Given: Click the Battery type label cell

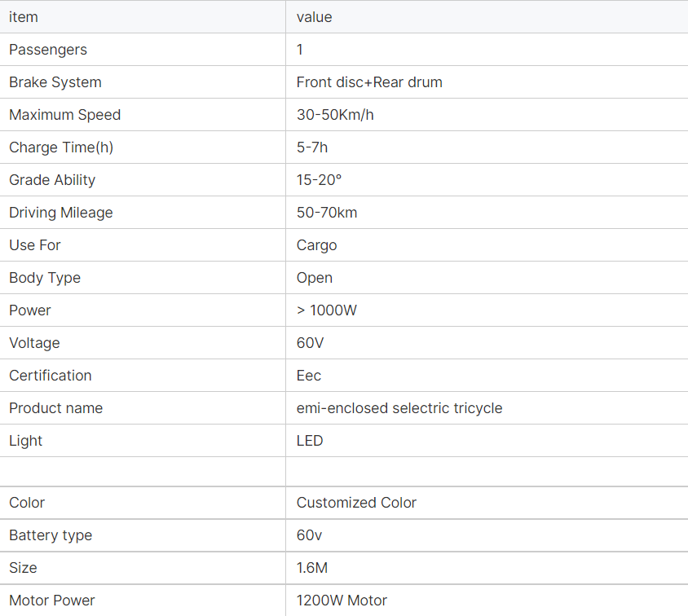Looking at the screenshot, I should point(51,535).
